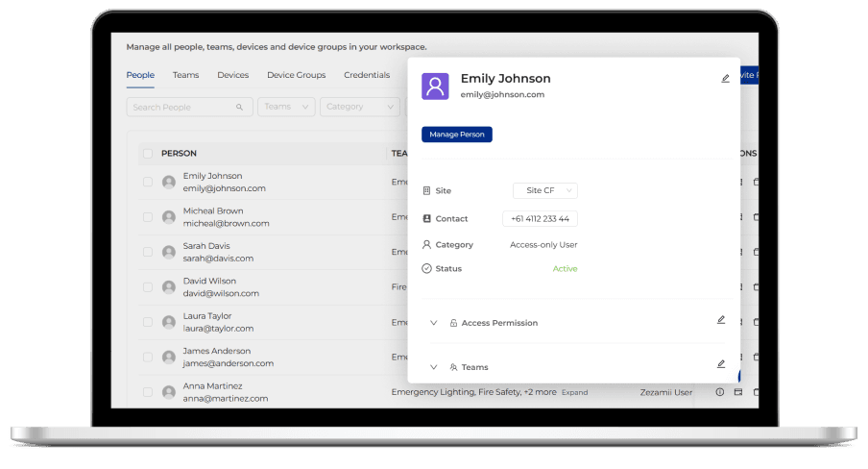The width and height of the screenshot is (868, 469).
Task: Click into the Search People field
Action: coord(189,107)
